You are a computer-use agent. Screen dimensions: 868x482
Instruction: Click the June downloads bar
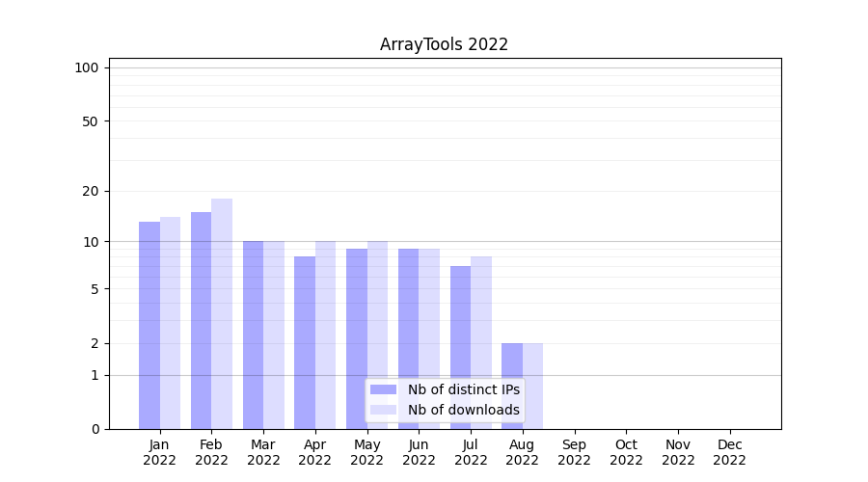pyautogui.click(x=429, y=338)
